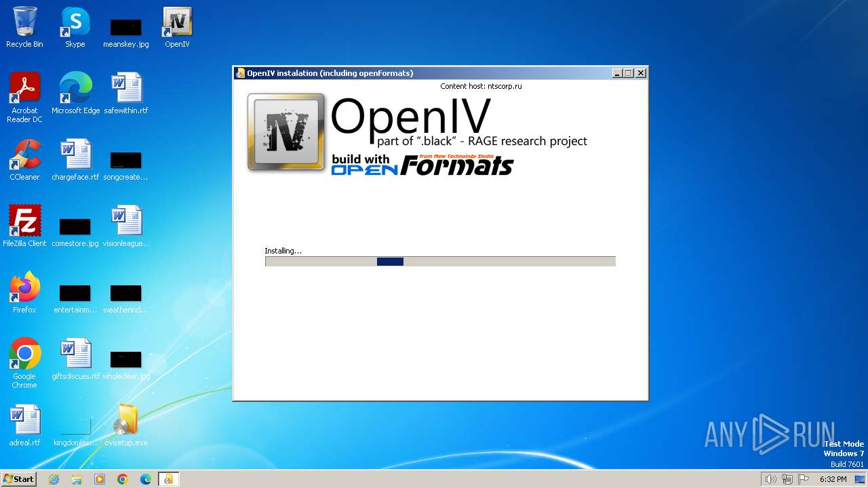Click the 6:32 PM clock
Image resolution: width=868 pixels, height=488 pixels.
pos(833,479)
